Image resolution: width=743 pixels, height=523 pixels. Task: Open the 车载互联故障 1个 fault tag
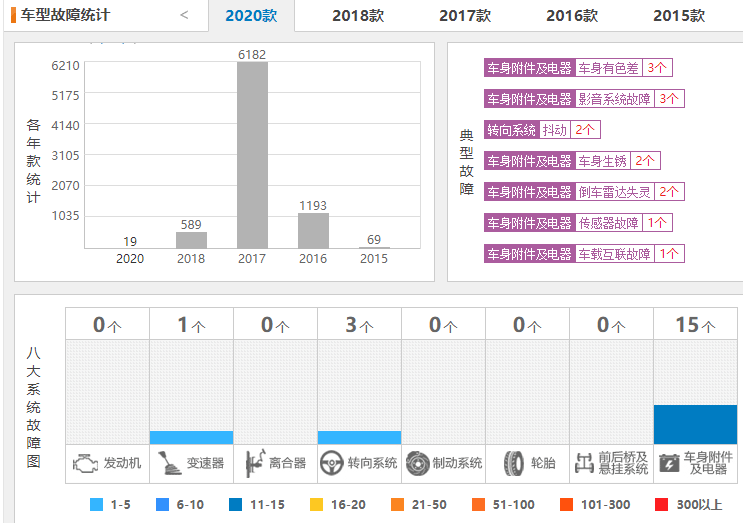584,254
